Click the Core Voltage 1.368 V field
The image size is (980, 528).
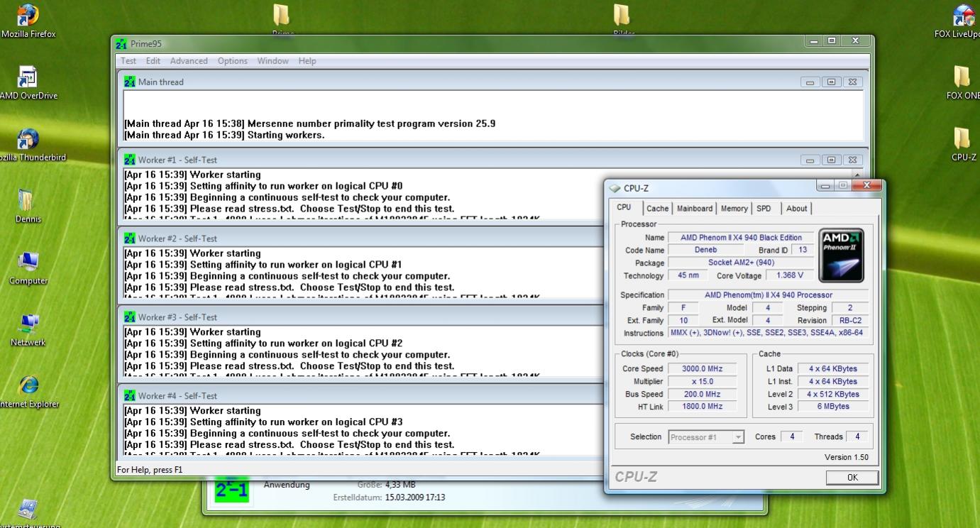[790, 275]
